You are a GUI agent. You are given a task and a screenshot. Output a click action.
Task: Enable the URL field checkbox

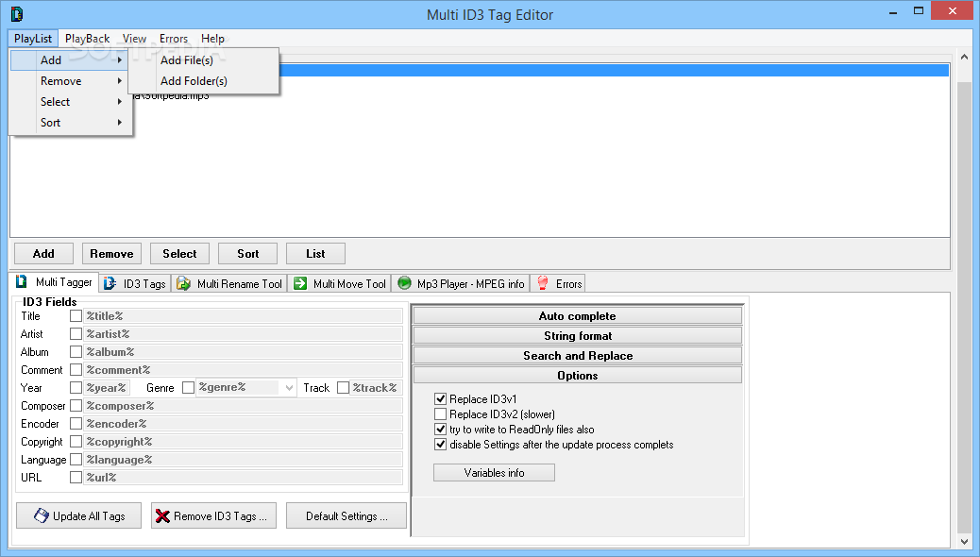tap(76, 477)
